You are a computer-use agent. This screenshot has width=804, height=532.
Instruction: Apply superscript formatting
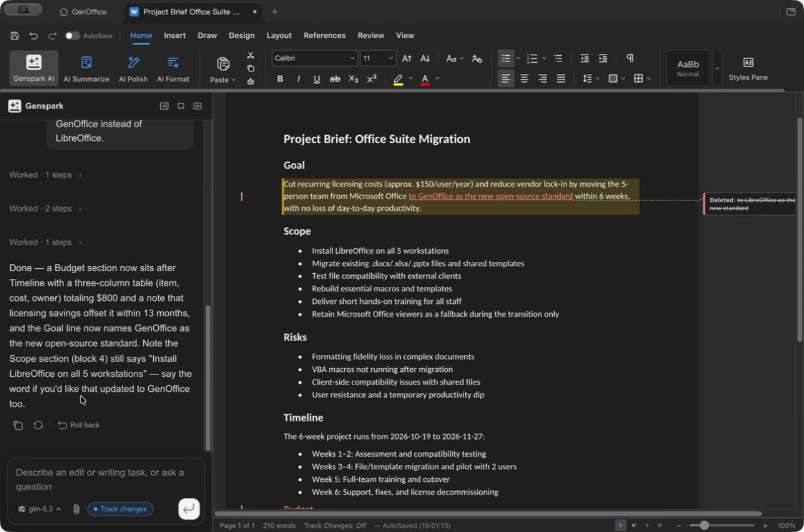[x=372, y=79]
